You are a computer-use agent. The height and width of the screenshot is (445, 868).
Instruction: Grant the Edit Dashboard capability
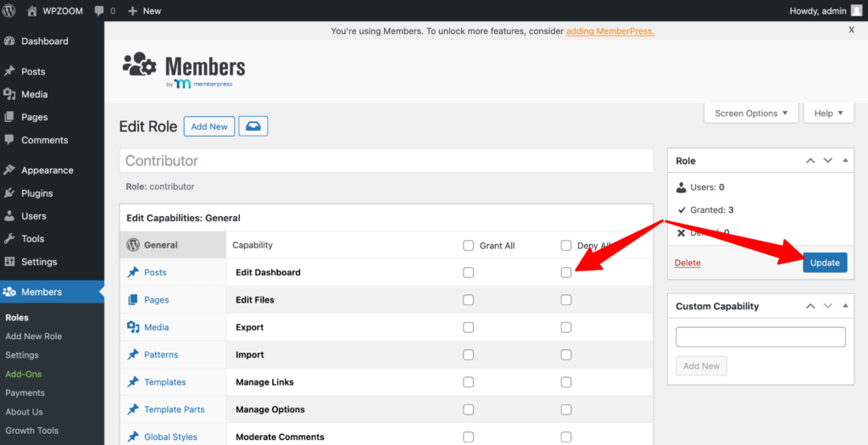(468, 272)
